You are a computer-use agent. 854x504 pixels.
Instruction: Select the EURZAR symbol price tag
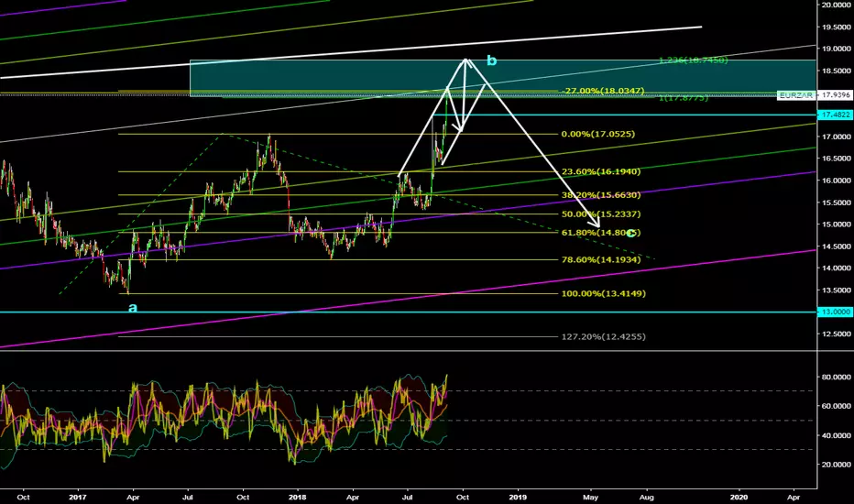click(x=795, y=94)
